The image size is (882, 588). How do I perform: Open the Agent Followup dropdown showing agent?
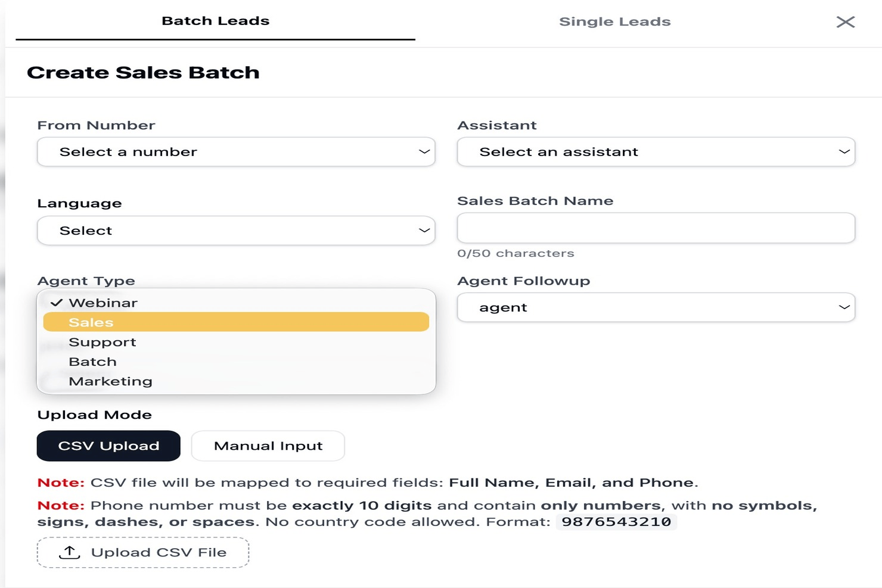(x=656, y=307)
